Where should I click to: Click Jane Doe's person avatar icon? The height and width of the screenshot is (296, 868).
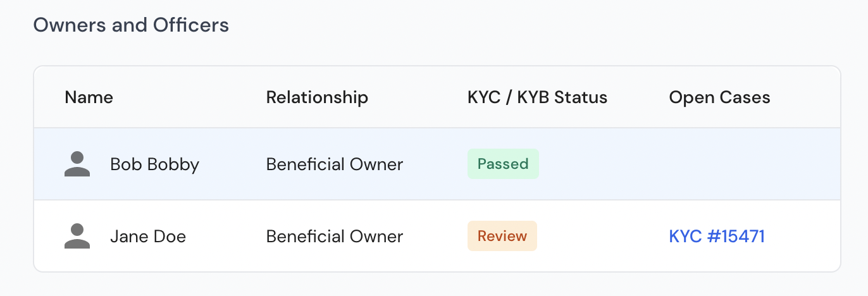[77, 237]
